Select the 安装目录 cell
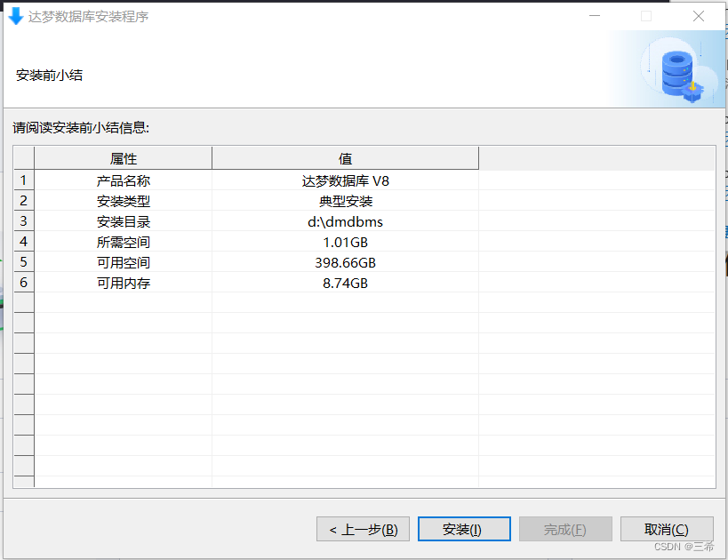 123,221
